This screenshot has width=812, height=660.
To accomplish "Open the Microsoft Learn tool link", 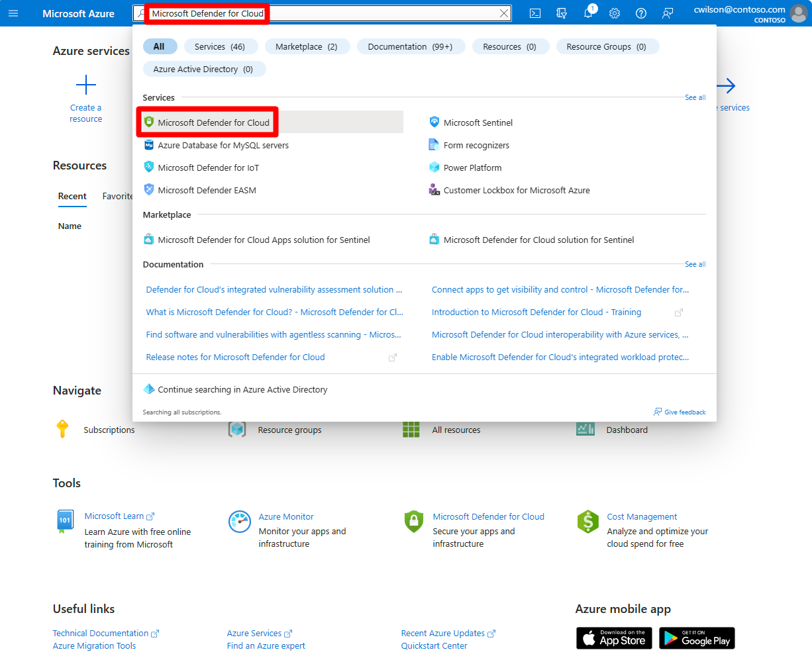I will (x=114, y=516).
